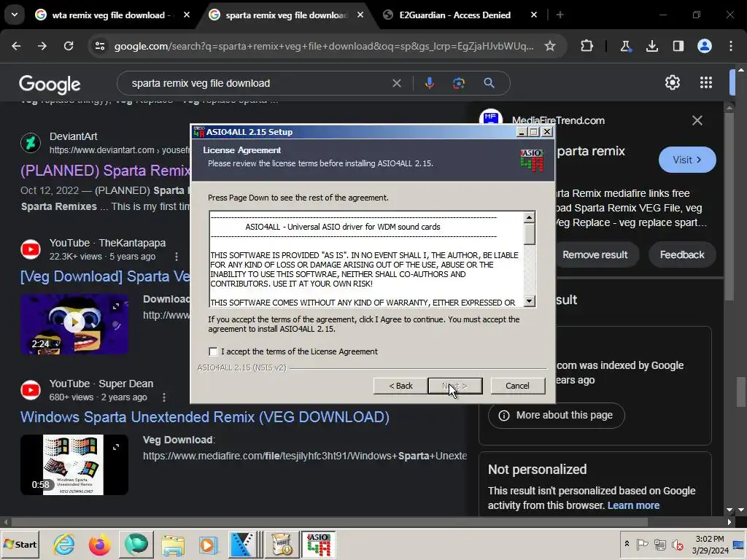Bookmark this page with star icon
The height and width of the screenshot is (560, 747).
coord(550,46)
